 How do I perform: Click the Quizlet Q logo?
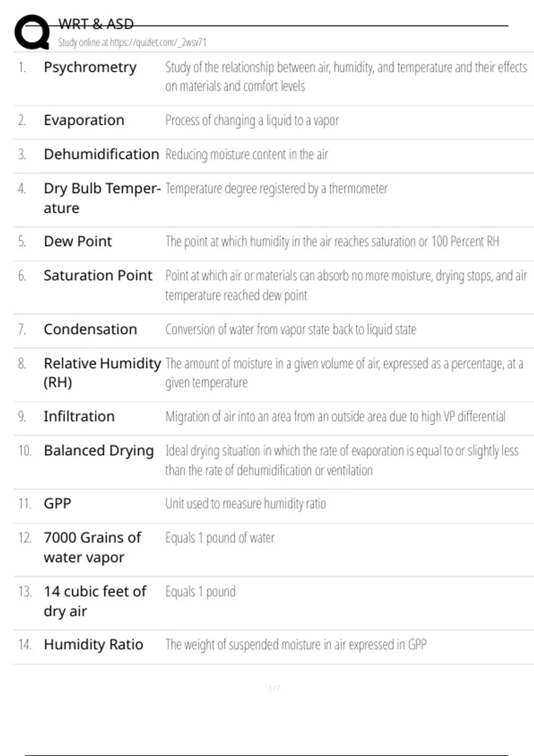[x=32, y=32]
